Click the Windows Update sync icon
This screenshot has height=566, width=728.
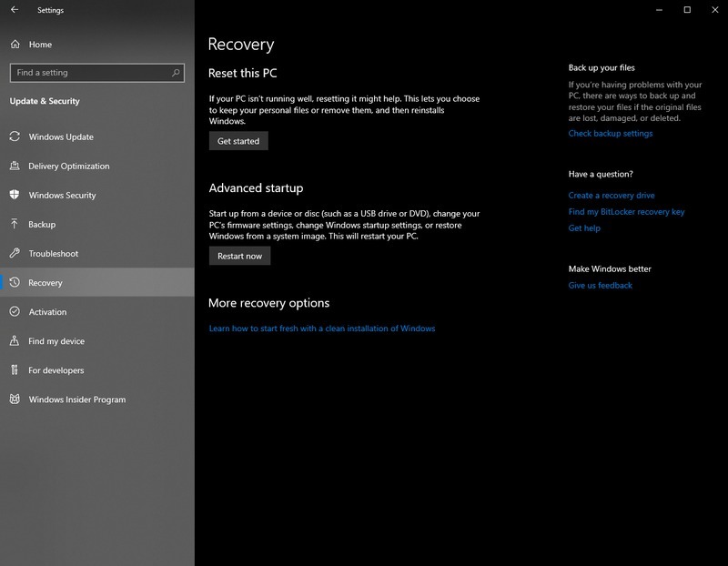tap(15, 136)
